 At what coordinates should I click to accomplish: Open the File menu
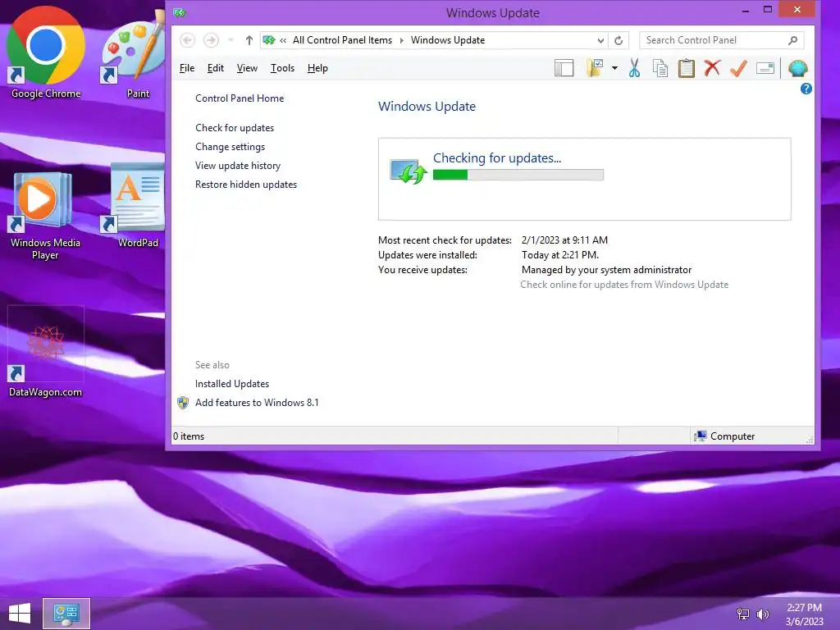click(187, 68)
